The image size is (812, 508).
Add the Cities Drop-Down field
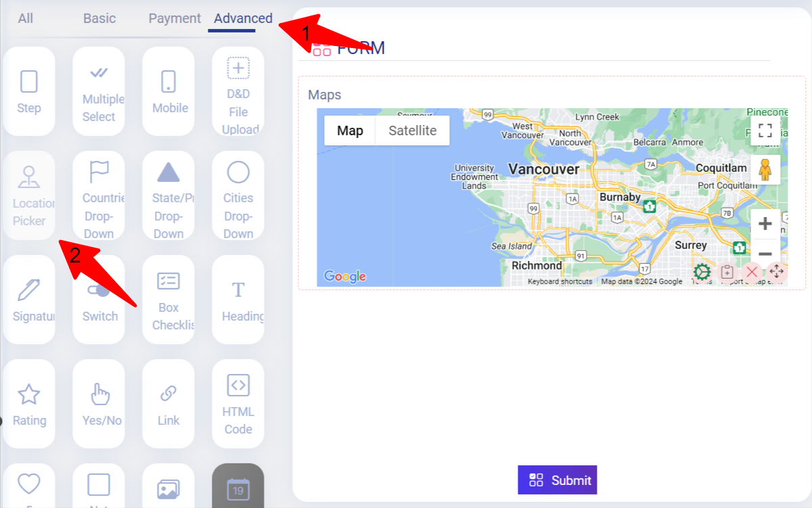[x=238, y=195]
